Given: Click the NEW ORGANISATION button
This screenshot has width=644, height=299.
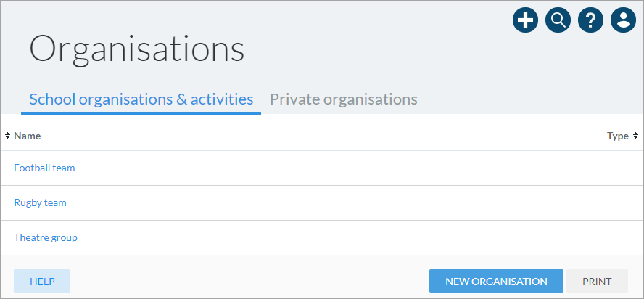Looking at the screenshot, I should (x=496, y=282).
